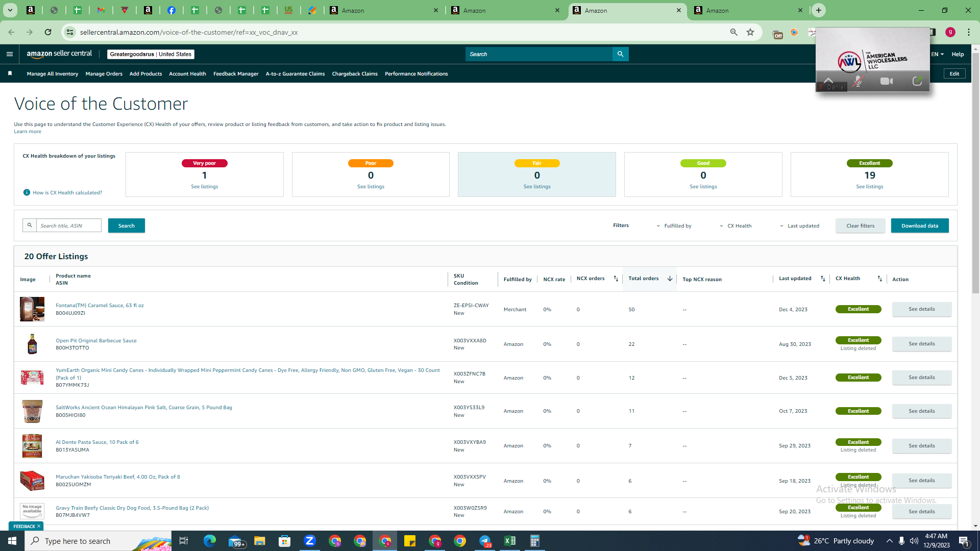The width and height of the screenshot is (980, 551).
Task: Reload the page with browser refresh icon
Action: pos(48,32)
